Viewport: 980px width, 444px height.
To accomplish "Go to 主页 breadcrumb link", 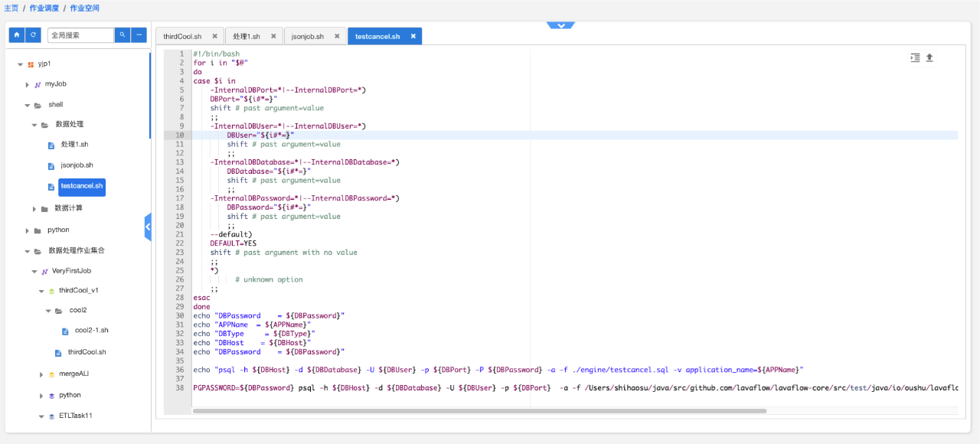I will (11, 8).
